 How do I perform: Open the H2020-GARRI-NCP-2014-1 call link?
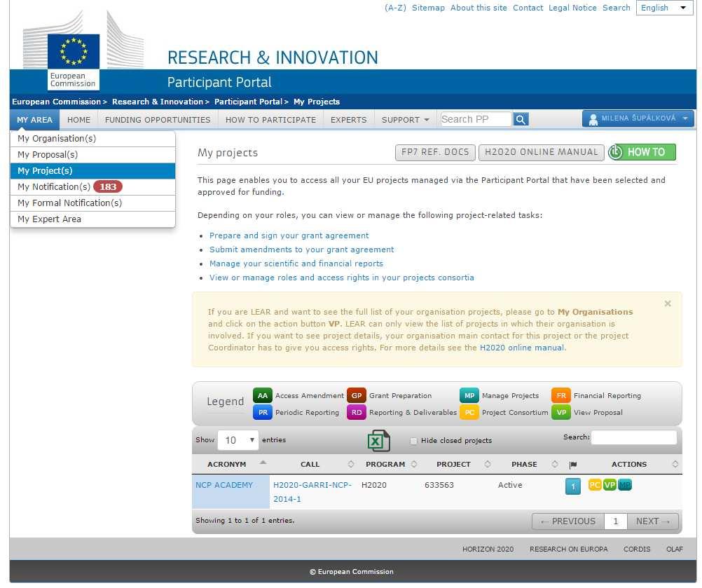click(312, 492)
